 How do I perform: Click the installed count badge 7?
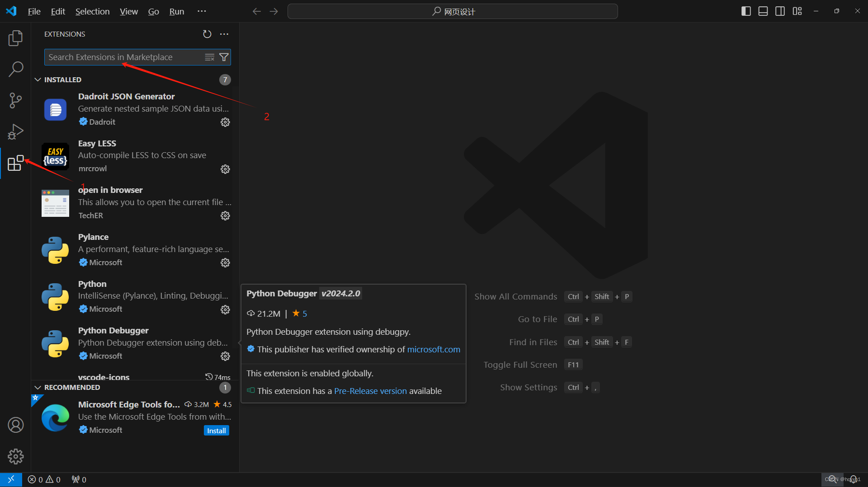tap(225, 80)
